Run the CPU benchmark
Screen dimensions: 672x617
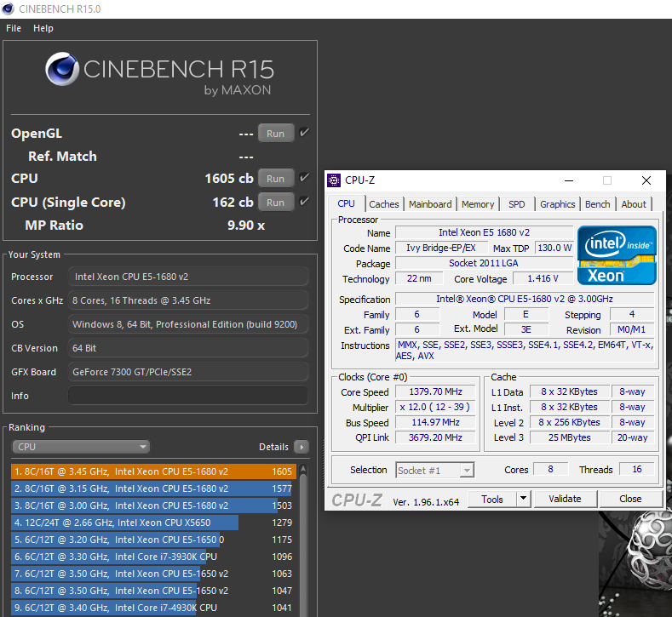click(x=275, y=179)
